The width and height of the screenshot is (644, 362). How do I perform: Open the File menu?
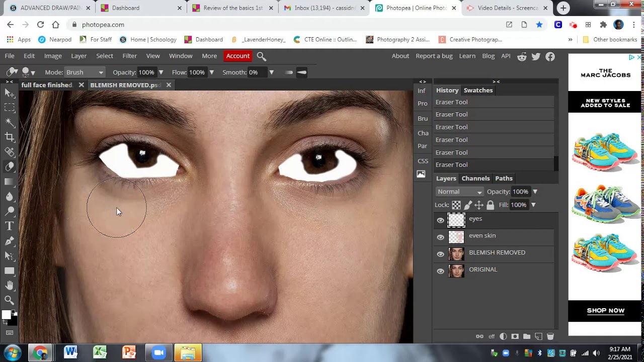coord(10,56)
